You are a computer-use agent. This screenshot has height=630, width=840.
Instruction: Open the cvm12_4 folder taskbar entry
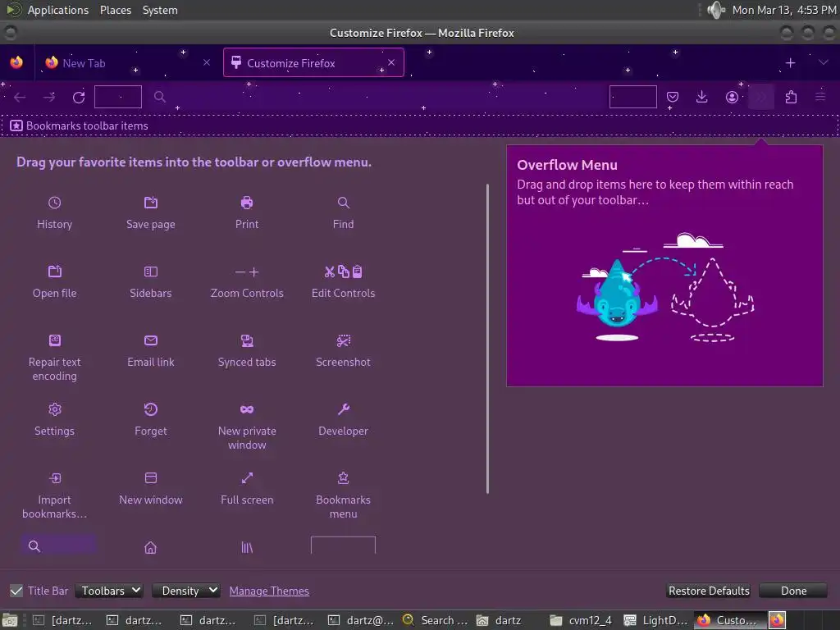coord(582,620)
